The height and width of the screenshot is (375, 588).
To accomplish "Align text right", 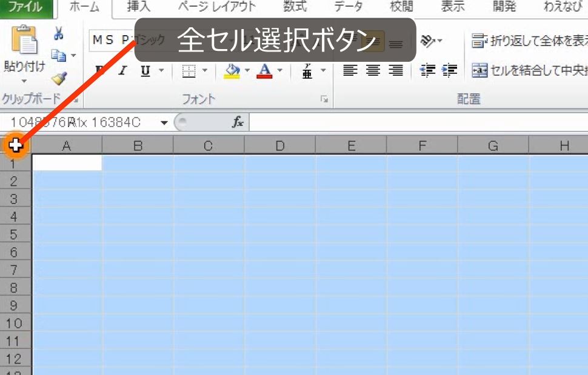I will point(396,70).
